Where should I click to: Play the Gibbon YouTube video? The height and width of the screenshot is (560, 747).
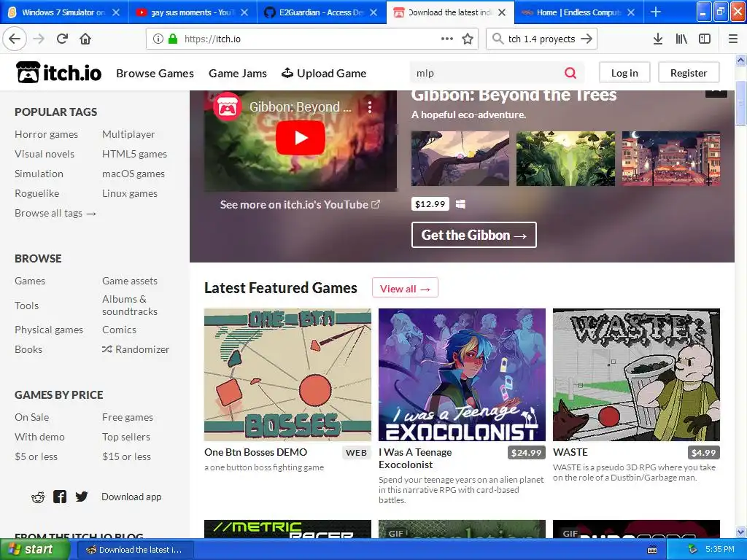pyautogui.click(x=301, y=138)
